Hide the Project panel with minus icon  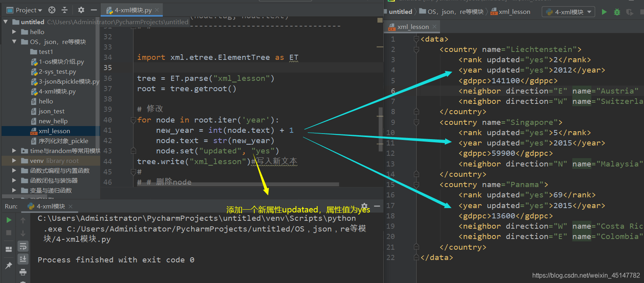point(94,10)
